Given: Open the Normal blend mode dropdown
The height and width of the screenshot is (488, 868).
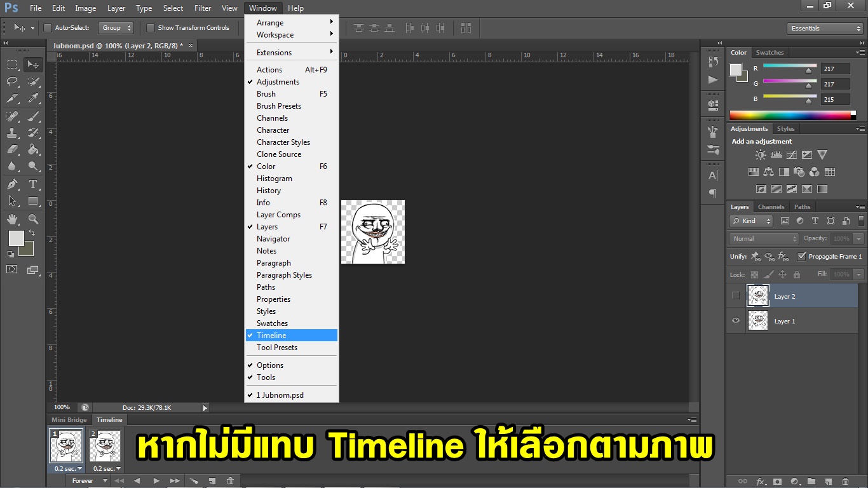Looking at the screenshot, I should (x=764, y=239).
